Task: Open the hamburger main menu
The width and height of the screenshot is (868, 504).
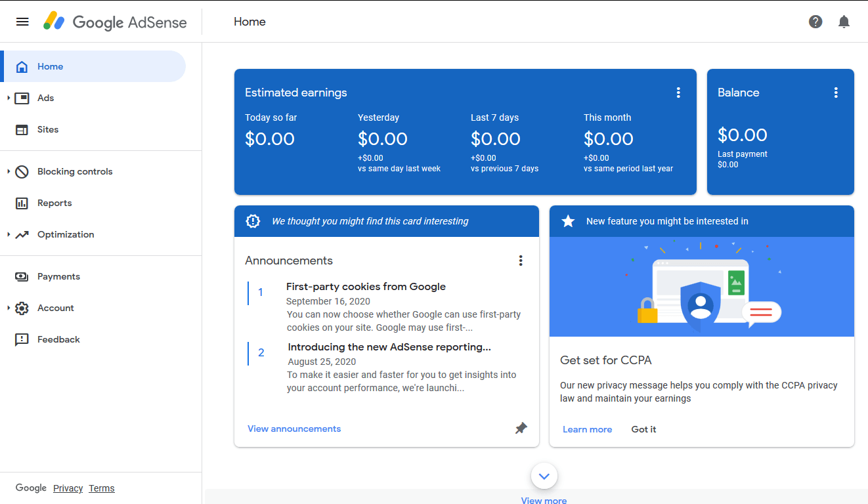Action: point(22,22)
